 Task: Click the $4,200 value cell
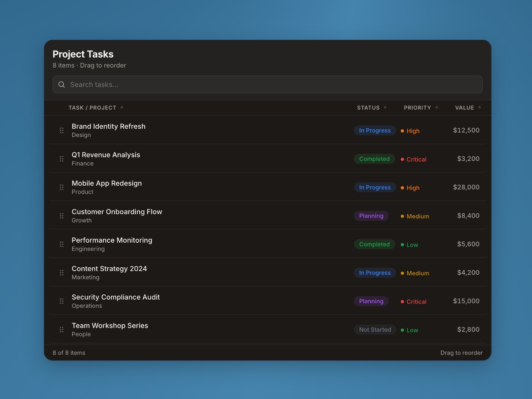click(x=468, y=273)
